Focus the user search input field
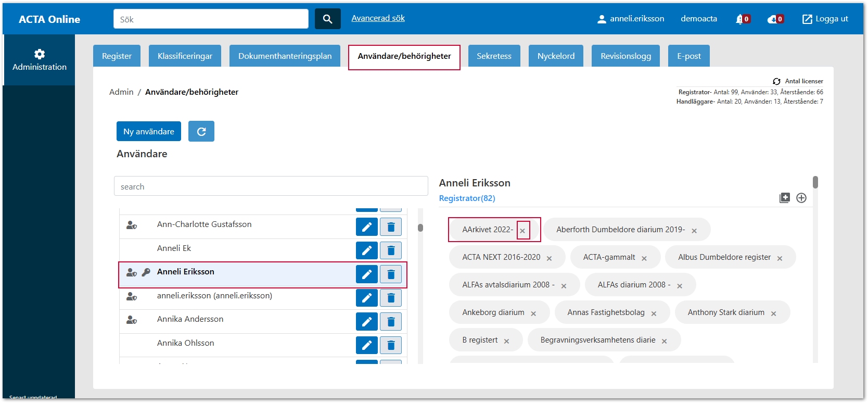 coord(271,186)
